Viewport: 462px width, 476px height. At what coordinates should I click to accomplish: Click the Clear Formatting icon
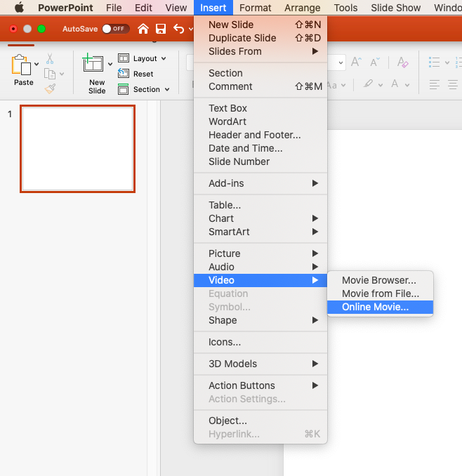coord(403,62)
